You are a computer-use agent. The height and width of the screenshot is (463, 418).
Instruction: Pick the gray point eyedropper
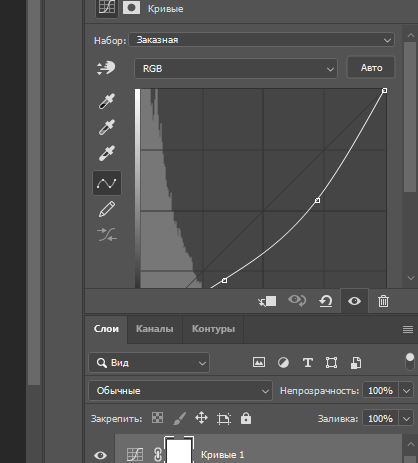[x=107, y=127]
